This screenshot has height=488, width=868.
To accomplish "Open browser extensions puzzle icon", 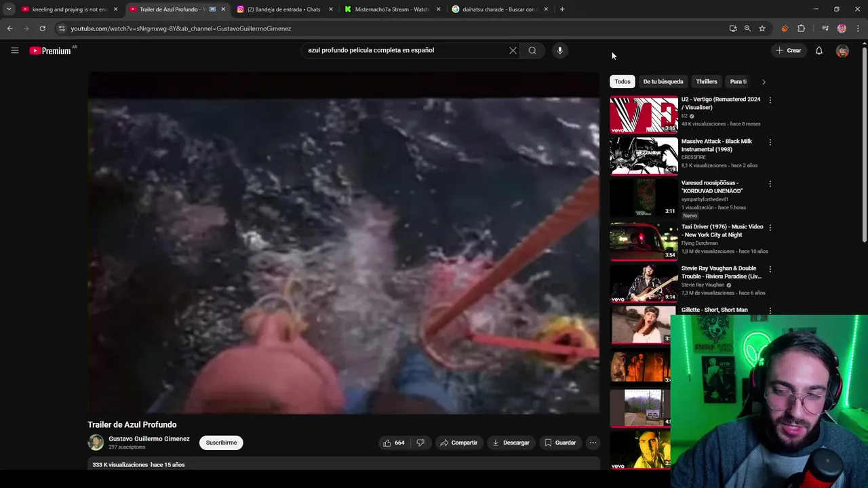I will tap(801, 28).
